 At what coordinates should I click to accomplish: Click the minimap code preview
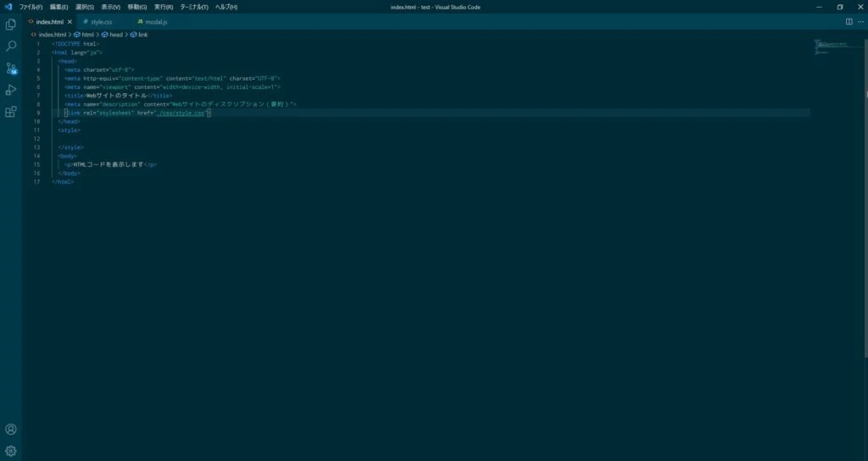click(x=831, y=47)
